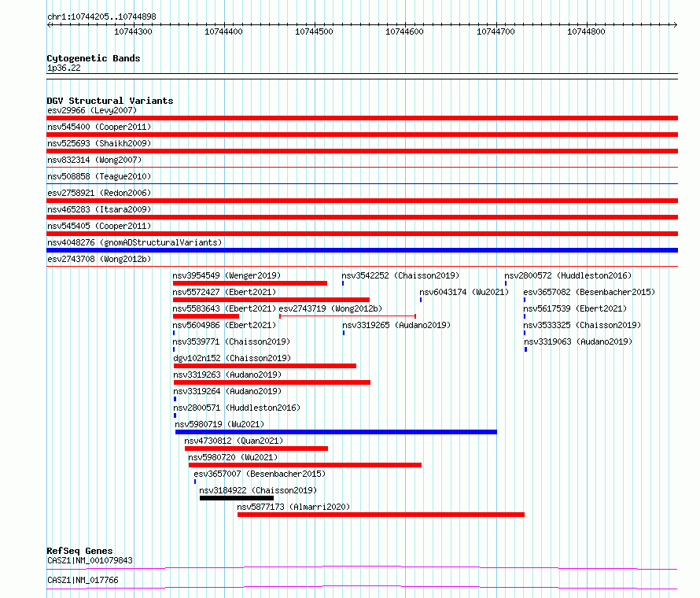
Task: Click nsv545405 (Cooper2011) label
Action: (99, 226)
